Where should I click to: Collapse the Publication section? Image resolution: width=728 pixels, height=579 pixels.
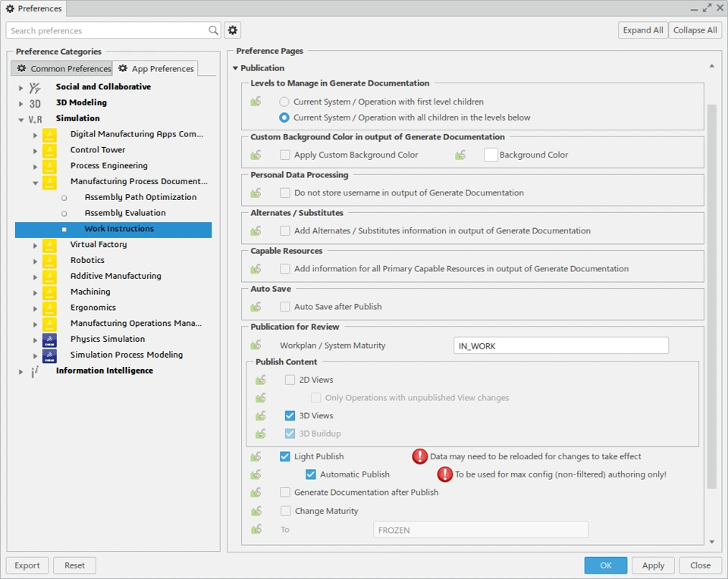(x=235, y=68)
